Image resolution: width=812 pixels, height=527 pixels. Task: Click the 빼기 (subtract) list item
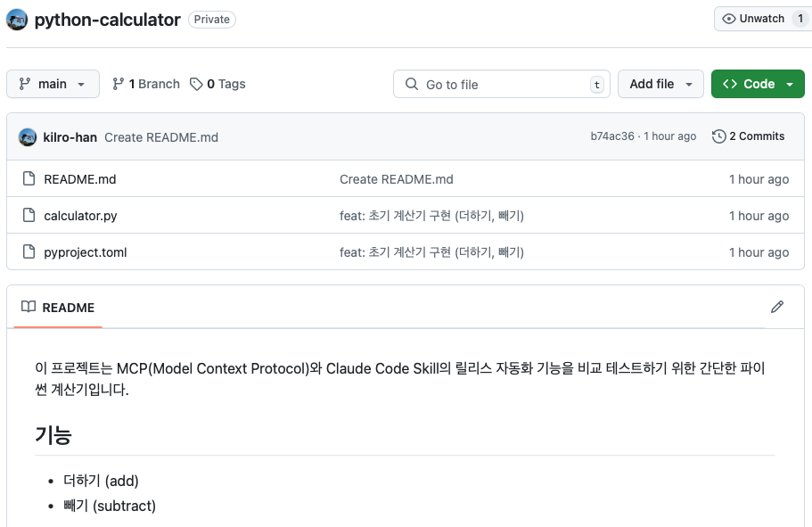tap(110, 506)
